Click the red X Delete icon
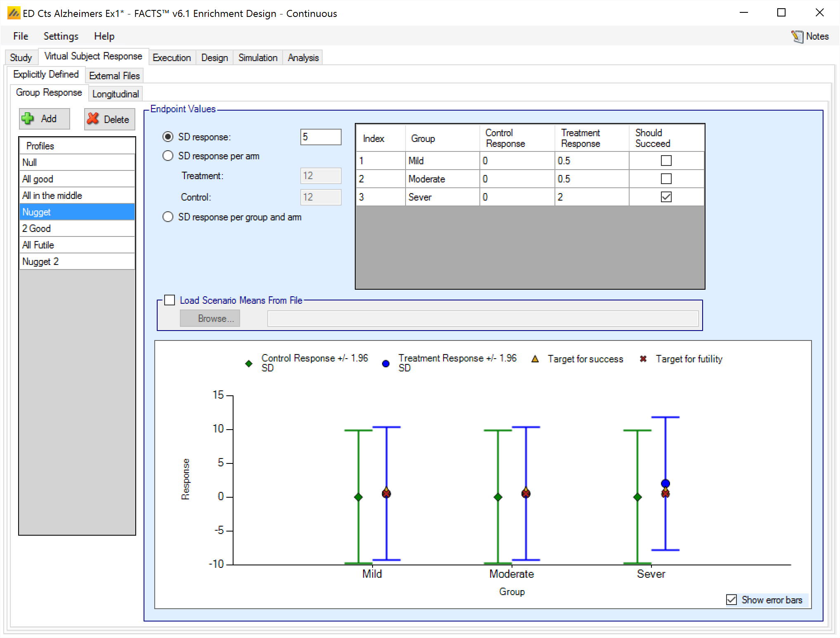The height and width of the screenshot is (638, 840). point(93,119)
